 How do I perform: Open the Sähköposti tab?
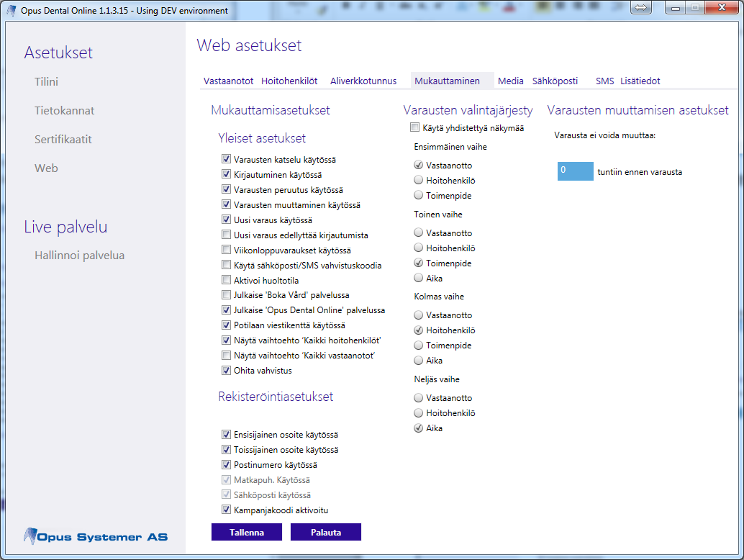555,81
